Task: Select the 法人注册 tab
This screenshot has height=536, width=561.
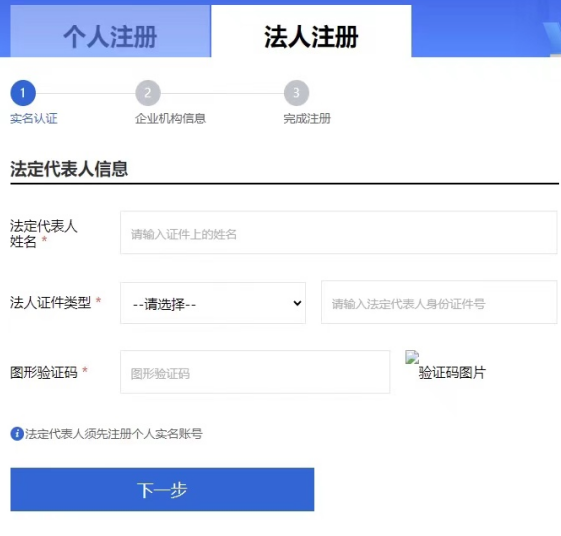Action: pyautogui.click(x=311, y=31)
